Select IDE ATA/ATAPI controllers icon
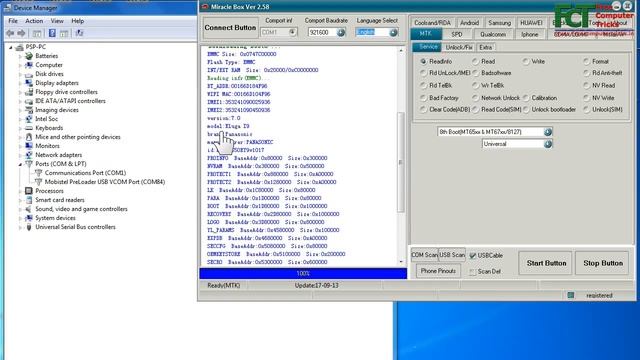 [29, 101]
